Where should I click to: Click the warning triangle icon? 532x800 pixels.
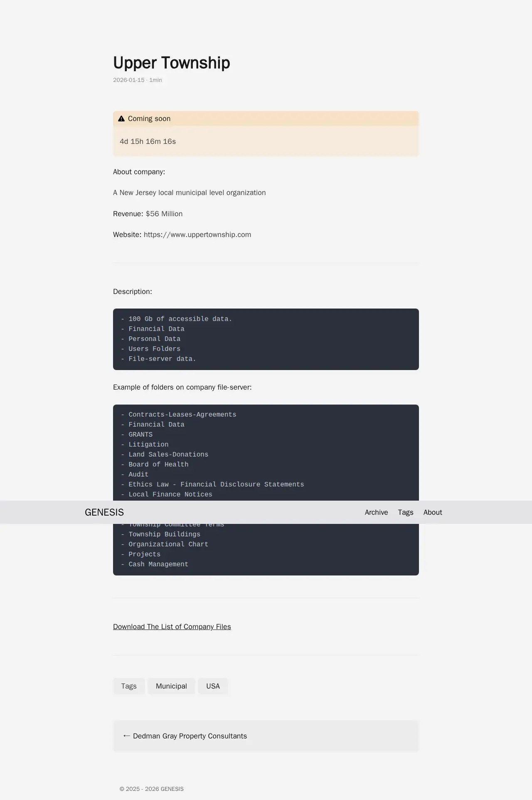tap(121, 119)
